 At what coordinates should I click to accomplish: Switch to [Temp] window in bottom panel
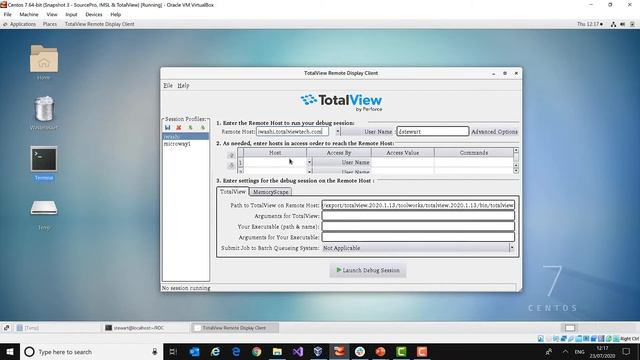[57, 328]
